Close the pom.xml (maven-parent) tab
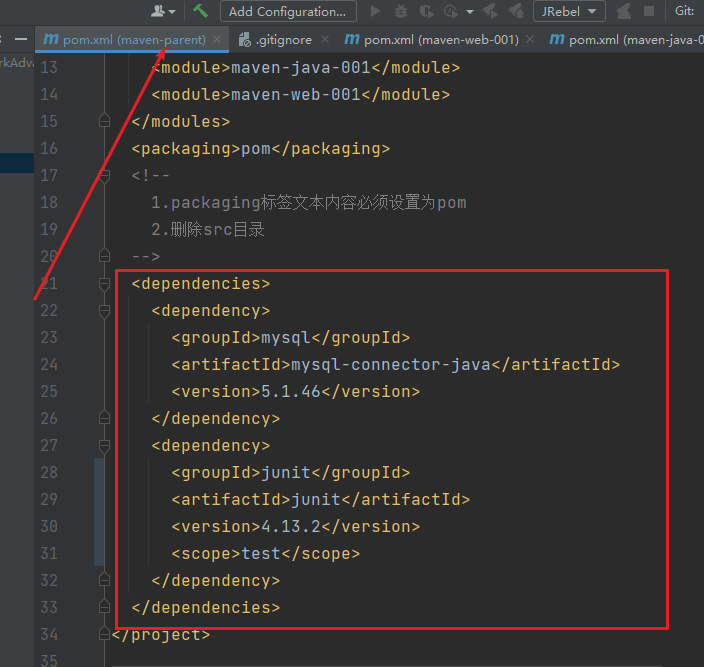The width and height of the screenshot is (704, 667). (x=217, y=39)
